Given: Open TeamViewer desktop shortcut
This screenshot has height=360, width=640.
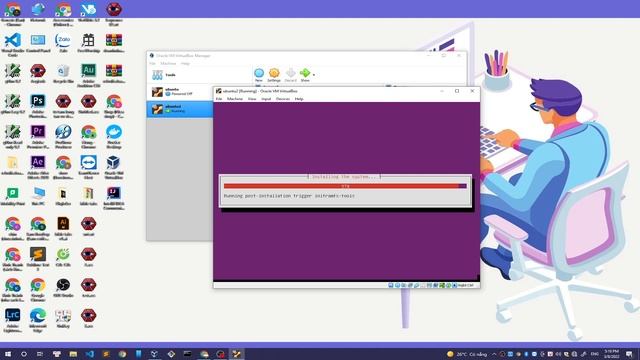Looking at the screenshot, I should [89, 167].
